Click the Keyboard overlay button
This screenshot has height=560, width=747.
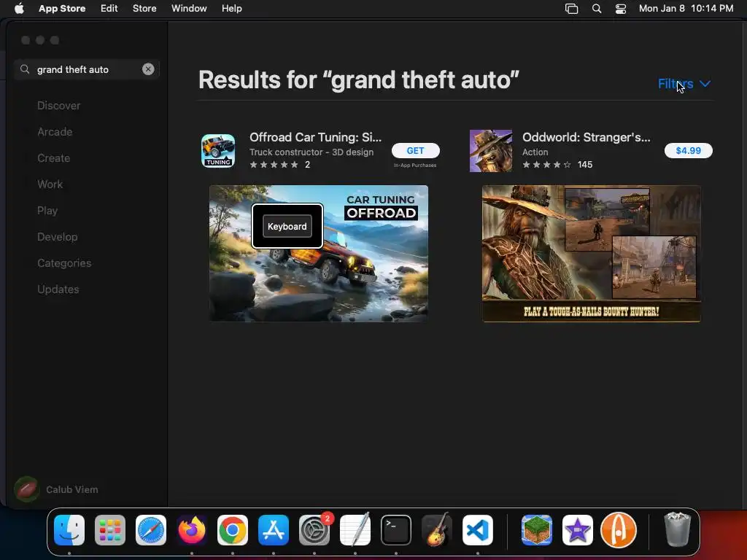tap(287, 226)
